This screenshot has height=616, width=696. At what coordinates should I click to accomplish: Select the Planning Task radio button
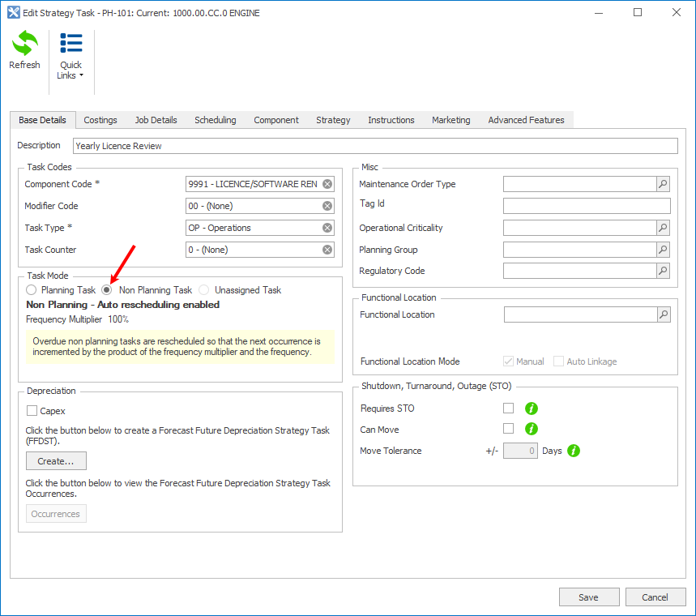[x=31, y=290]
